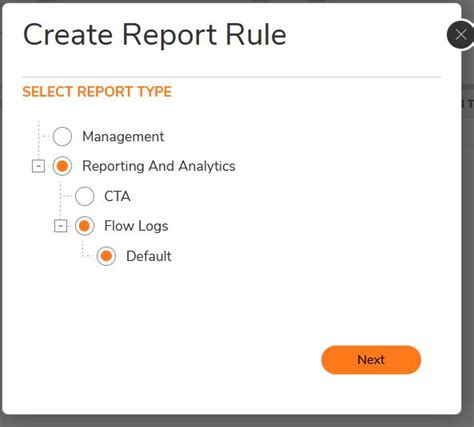Select the Flow Logs radio button
This screenshot has height=427, width=474.
(84, 226)
